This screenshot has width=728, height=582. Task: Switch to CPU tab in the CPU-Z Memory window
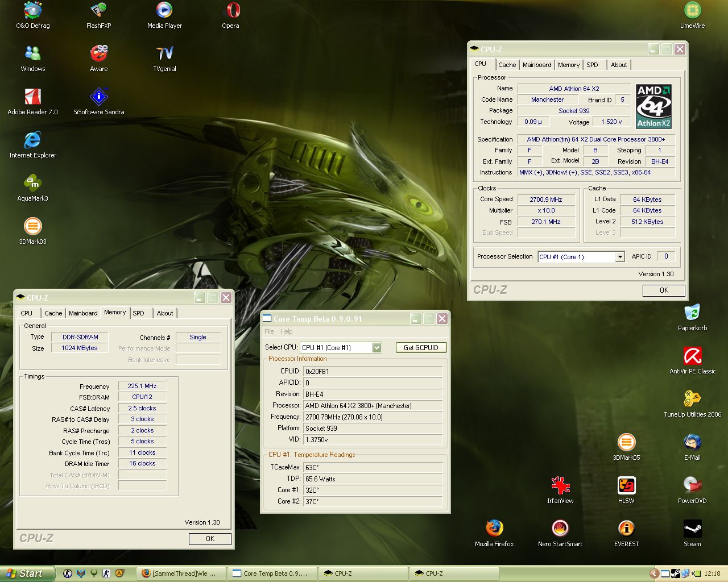(x=27, y=313)
